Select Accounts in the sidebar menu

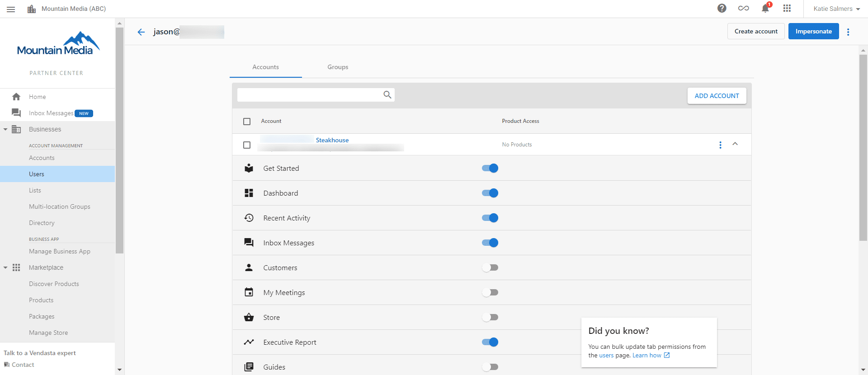coord(42,158)
